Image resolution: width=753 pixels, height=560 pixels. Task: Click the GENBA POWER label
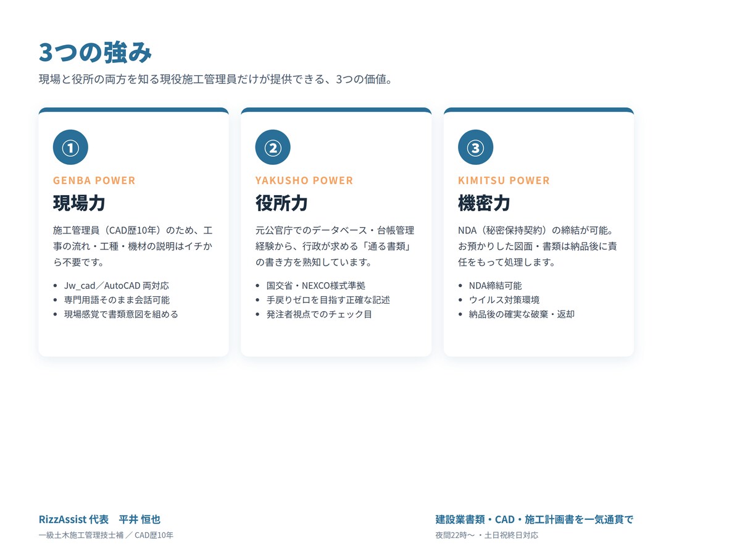point(94,180)
